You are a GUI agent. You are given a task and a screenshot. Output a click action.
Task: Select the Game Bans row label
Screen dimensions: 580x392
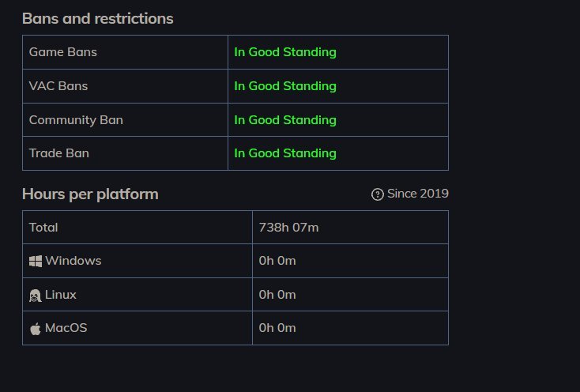[x=63, y=52]
